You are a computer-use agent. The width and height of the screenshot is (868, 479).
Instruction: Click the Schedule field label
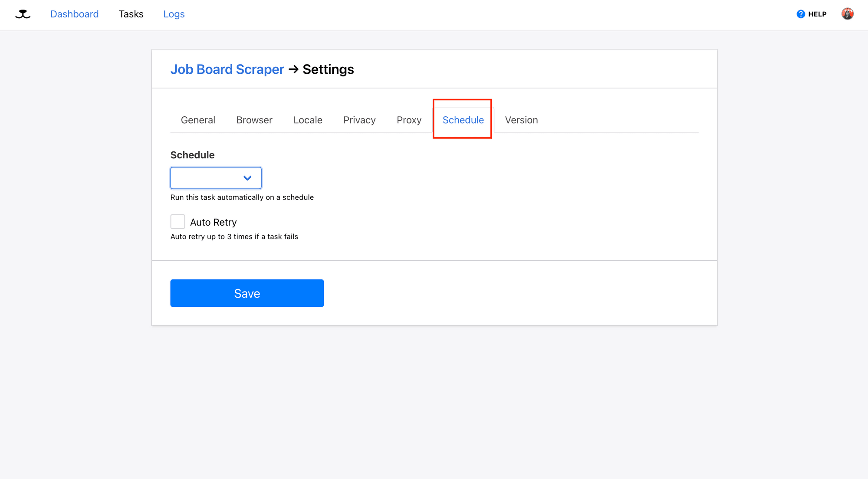pos(192,155)
